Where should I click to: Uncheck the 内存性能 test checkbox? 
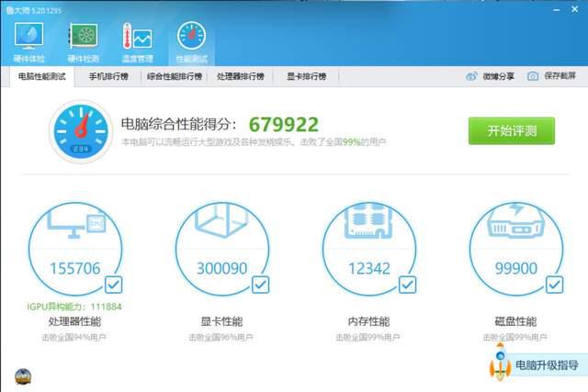[x=407, y=285]
